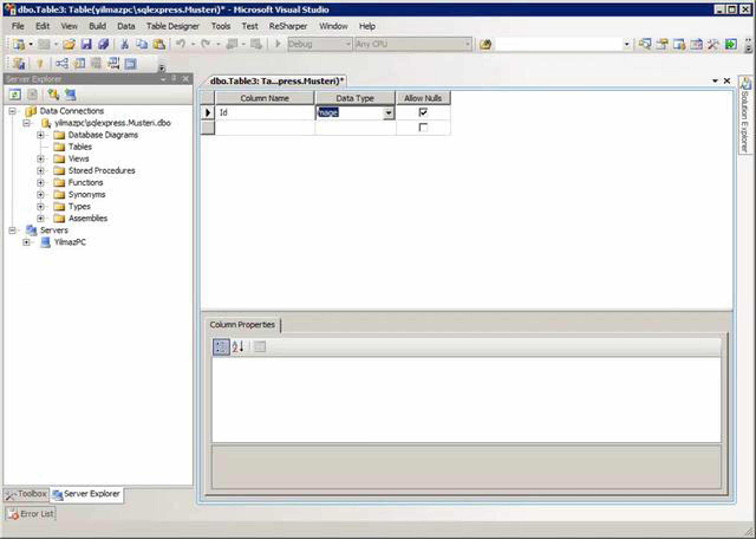Click the Cut scissors icon
The image size is (756, 539).
click(125, 44)
